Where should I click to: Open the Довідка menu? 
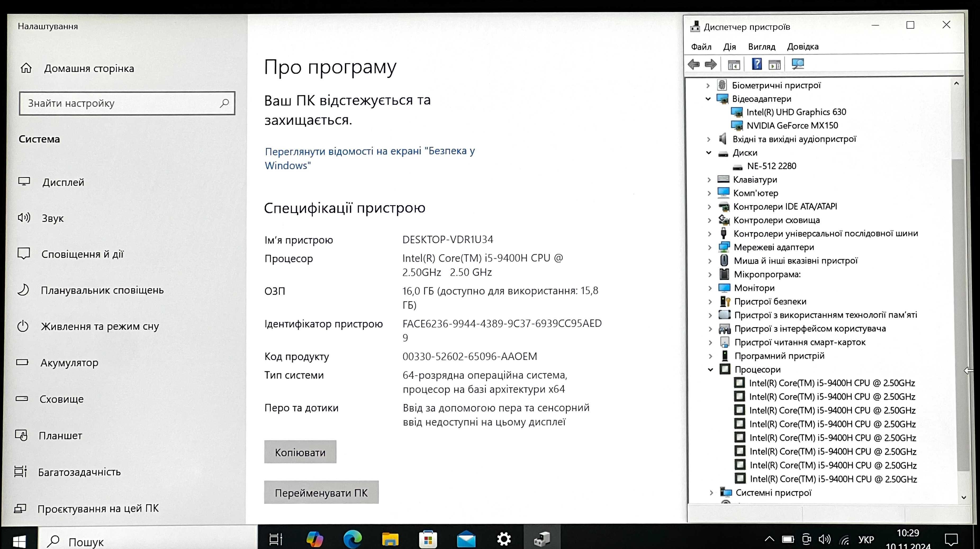(803, 46)
